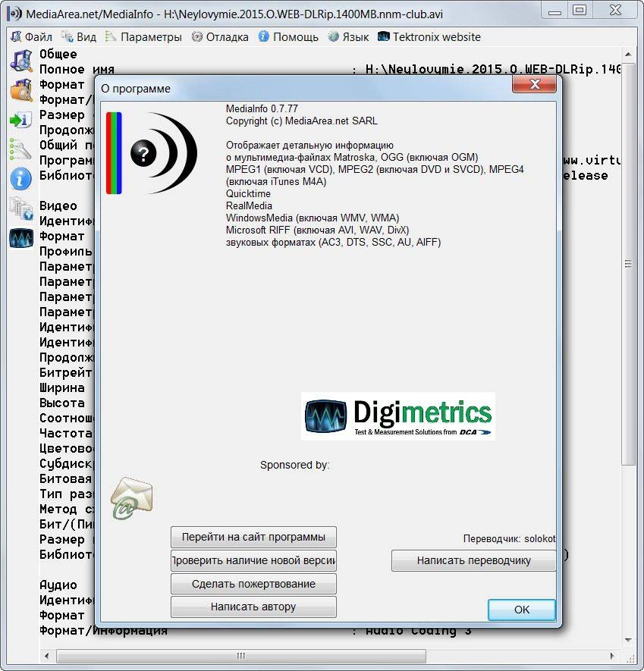Click the export green arrow sidebar icon
The image size is (644, 671).
20,121
